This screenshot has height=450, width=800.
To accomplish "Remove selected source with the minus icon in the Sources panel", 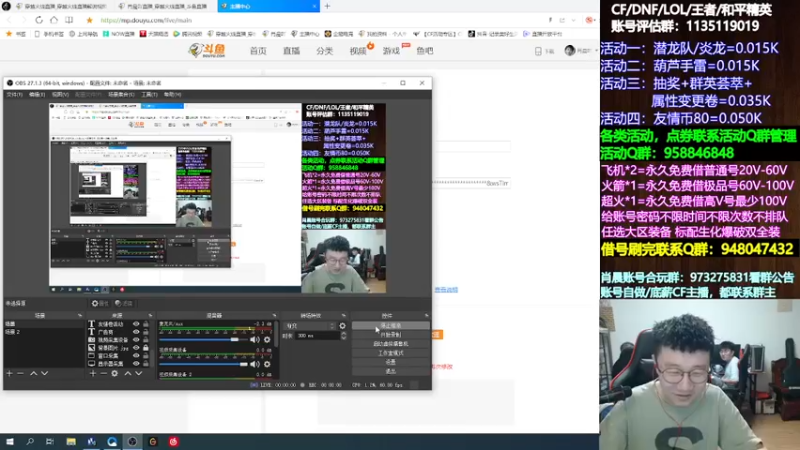I will pyautogui.click(x=104, y=373).
